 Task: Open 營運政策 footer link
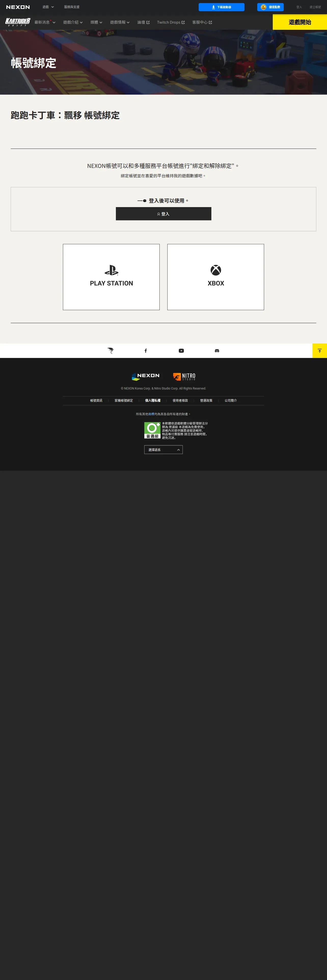(206, 401)
